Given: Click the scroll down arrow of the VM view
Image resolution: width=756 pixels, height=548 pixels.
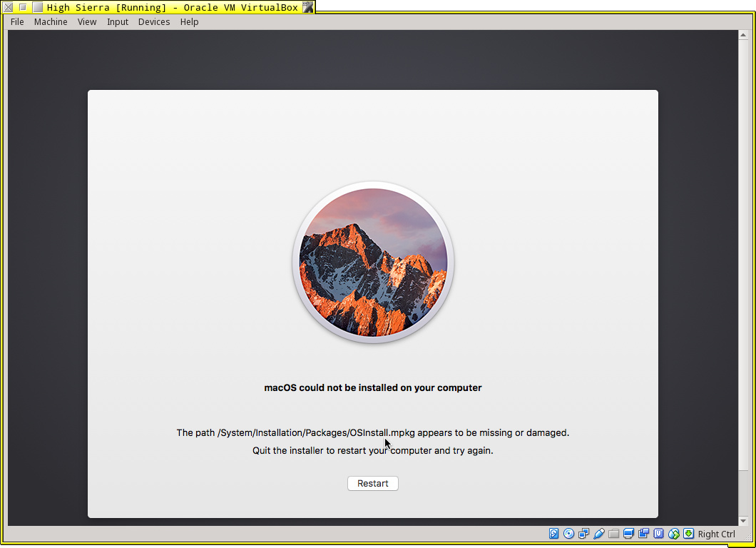Looking at the screenshot, I should [743, 521].
